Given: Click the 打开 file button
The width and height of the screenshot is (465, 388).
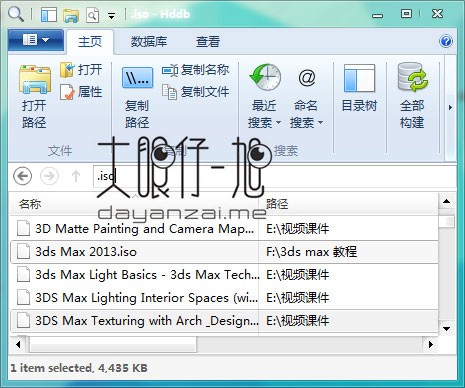Looking at the screenshot, I should click(x=81, y=70).
